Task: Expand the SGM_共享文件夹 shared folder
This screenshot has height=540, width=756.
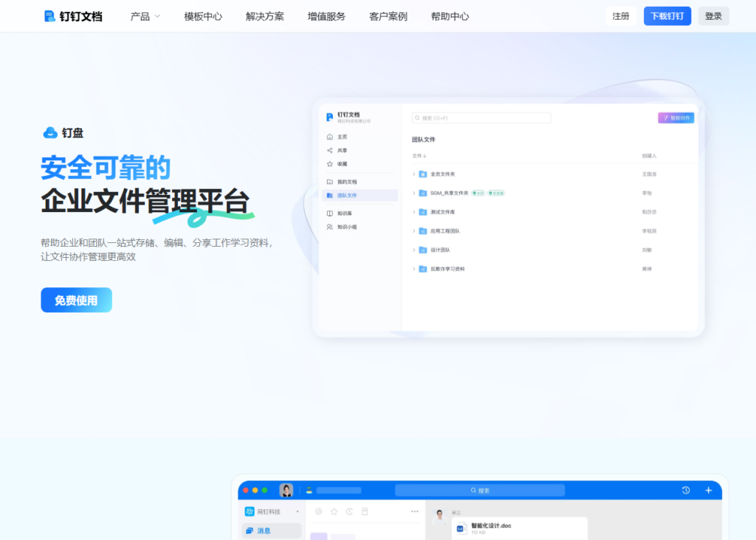Action: (413, 193)
